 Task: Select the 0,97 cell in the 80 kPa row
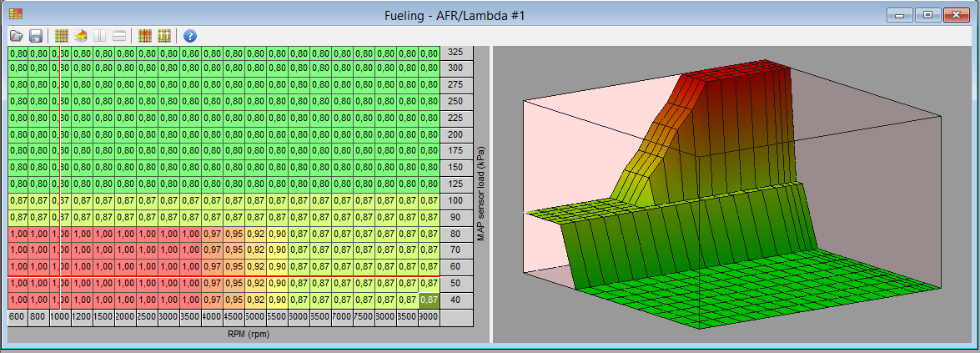tap(213, 234)
